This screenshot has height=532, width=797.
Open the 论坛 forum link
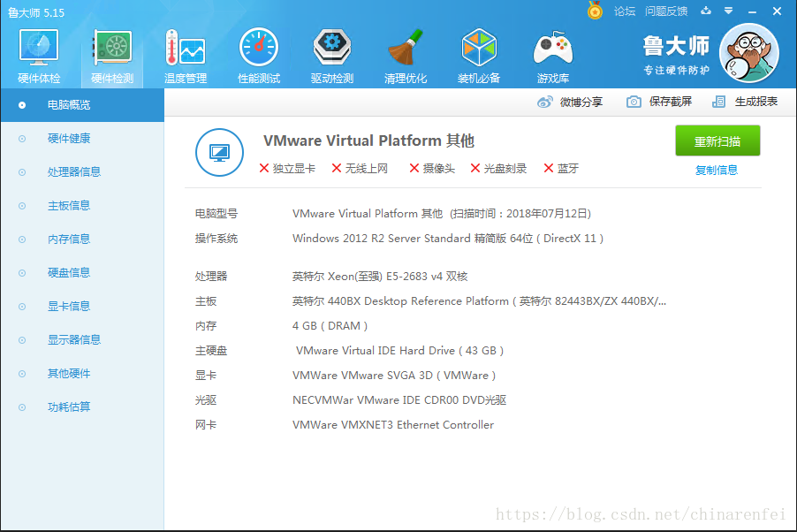(x=624, y=11)
